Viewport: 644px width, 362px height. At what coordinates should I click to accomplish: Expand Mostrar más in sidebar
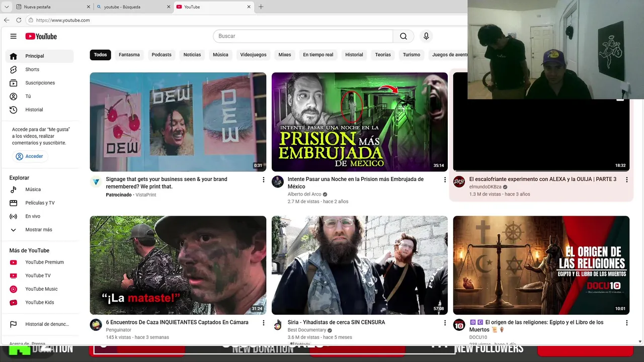(x=40, y=230)
